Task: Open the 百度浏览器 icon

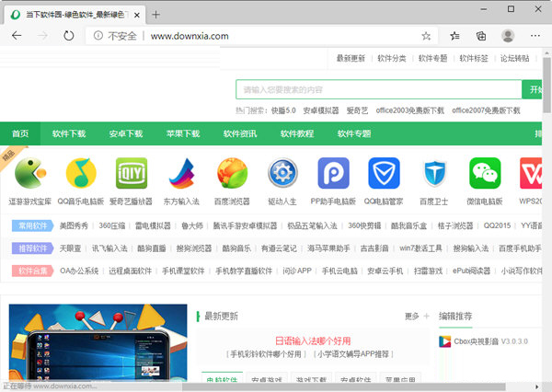Action: [x=232, y=173]
